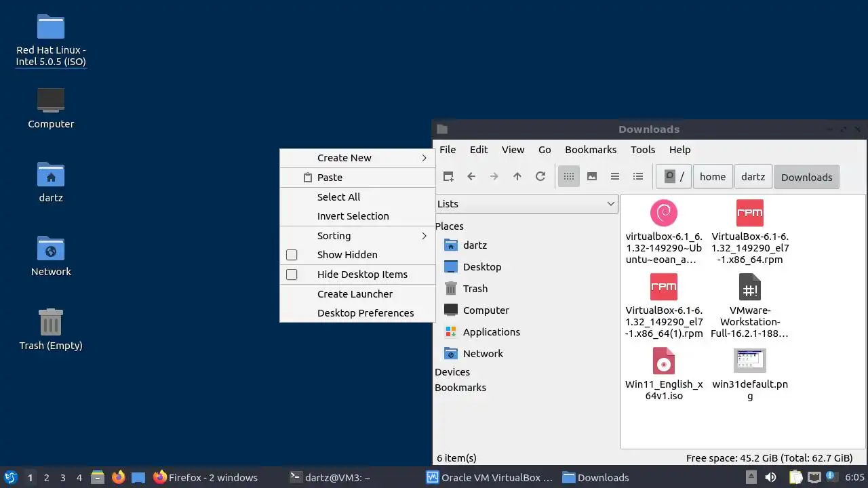
Task: Open the View menu
Action: tap(513, 150)
